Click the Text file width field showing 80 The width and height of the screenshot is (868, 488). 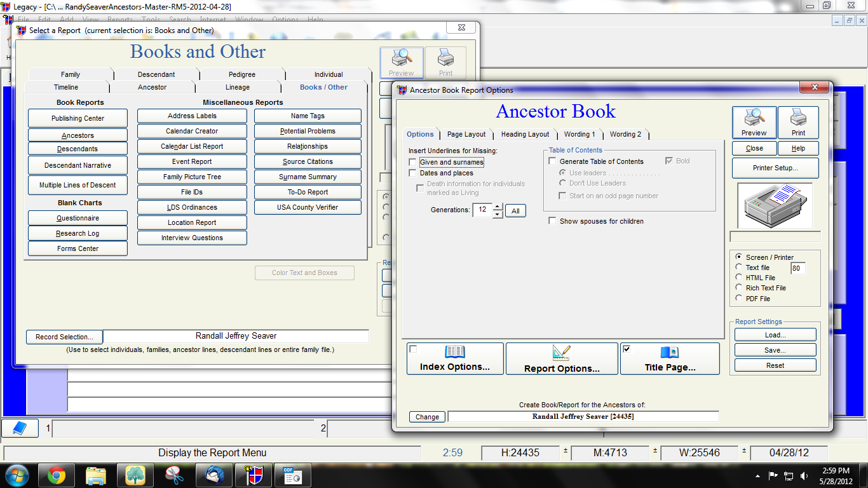click(797, 268)
